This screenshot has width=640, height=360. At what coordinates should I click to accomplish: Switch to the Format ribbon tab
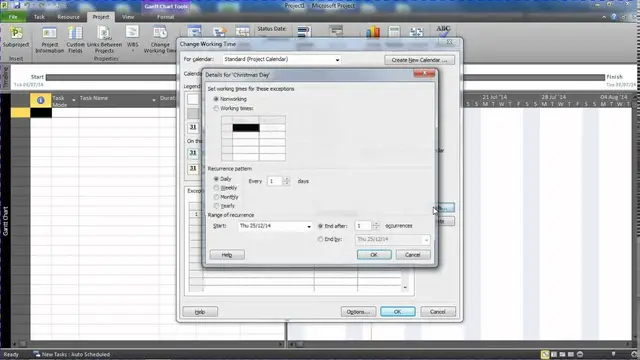(x=165, y=17)
